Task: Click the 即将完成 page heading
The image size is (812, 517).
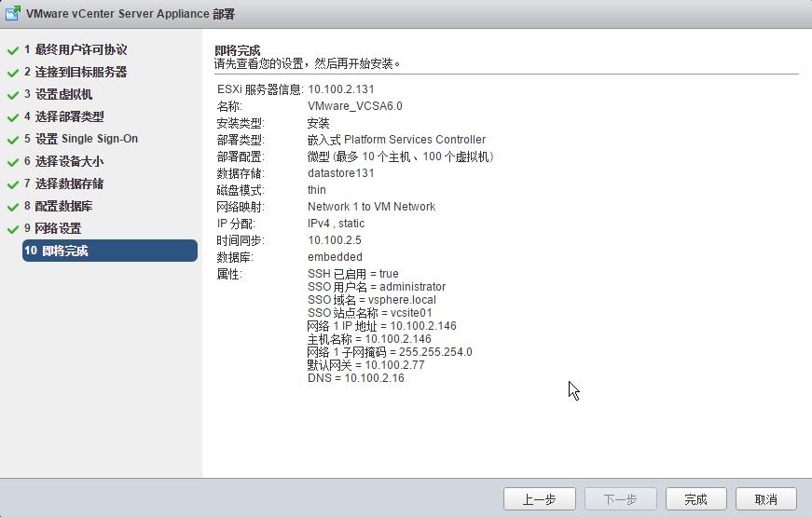Action: (237, 50)
